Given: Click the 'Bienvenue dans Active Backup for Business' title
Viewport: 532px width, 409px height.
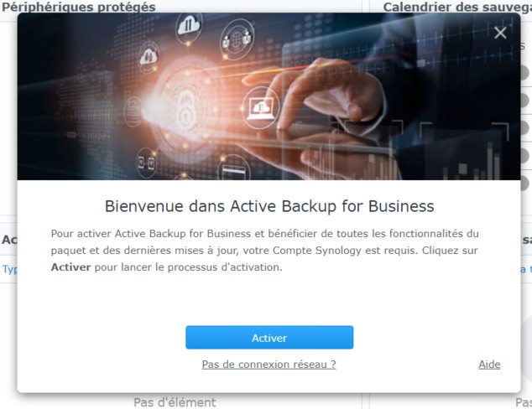Looking at the screenshot, I should coord(269,206).
